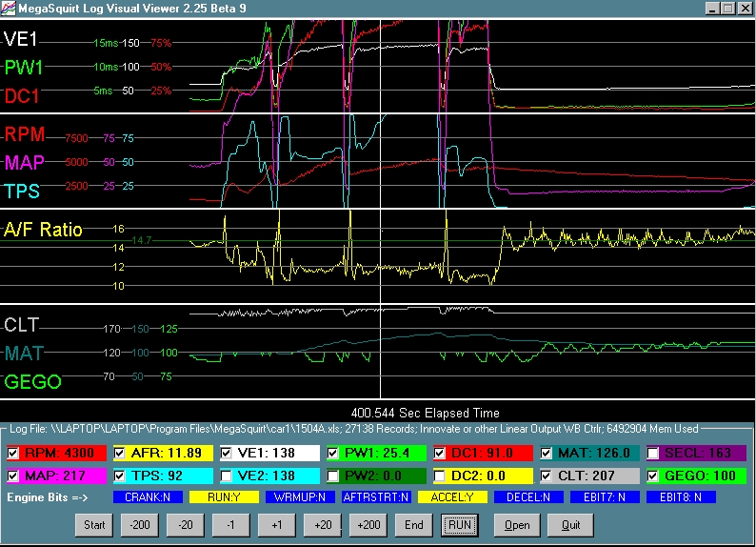This screenshot has height=547, width=756.
Task: Step back 20 records
Action: (186, 525)
